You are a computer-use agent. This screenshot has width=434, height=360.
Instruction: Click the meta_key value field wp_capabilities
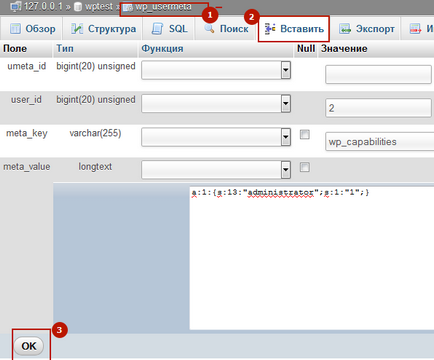click(380, 142)
